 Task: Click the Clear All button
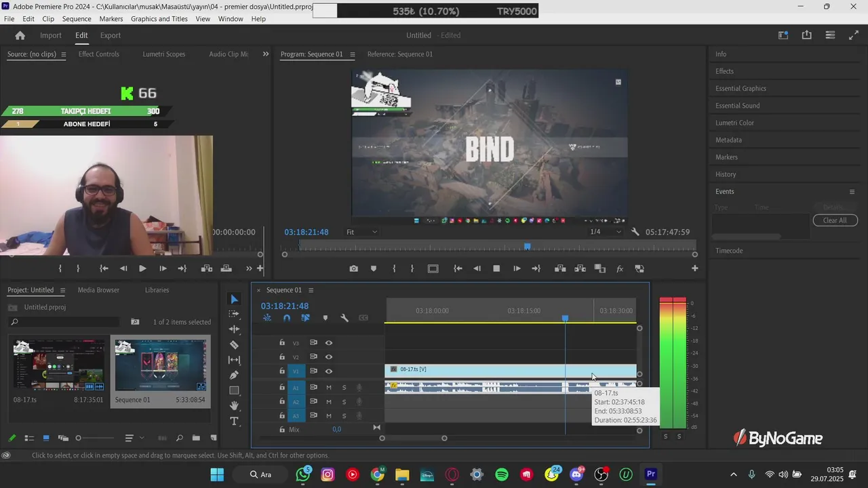[x=835, y=220]
